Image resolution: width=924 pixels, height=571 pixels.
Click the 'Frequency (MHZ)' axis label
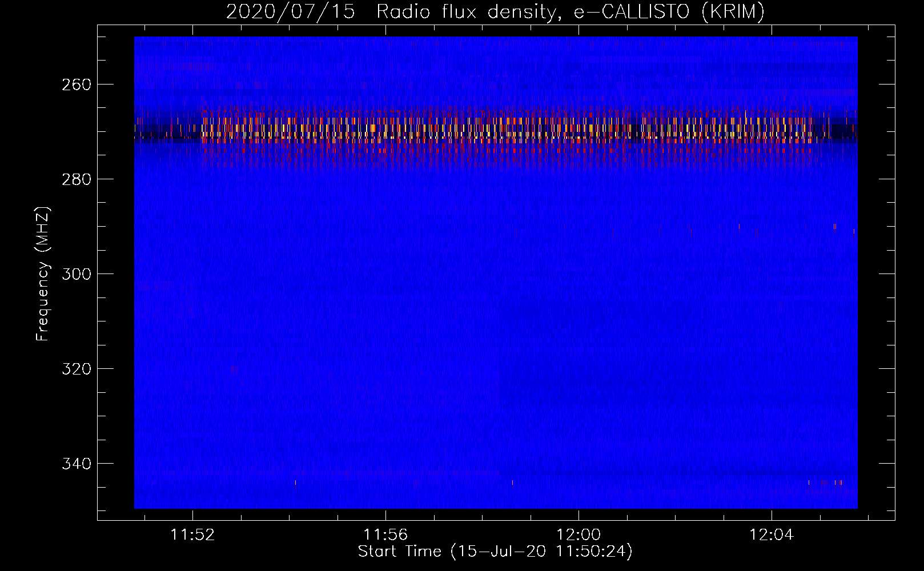point(43,274)
